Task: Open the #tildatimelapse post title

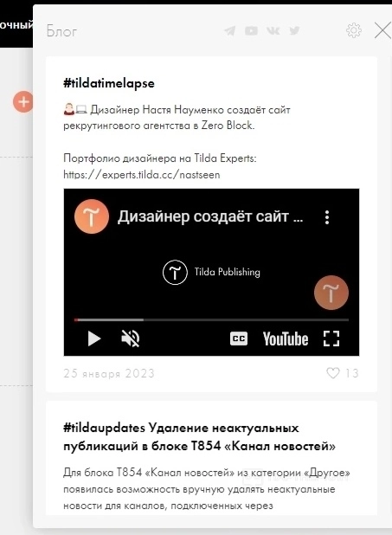Action: [109, 83]
